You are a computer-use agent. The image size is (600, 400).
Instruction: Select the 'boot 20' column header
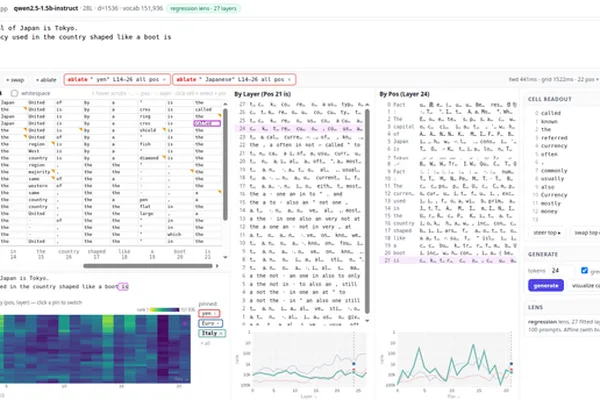pyautogui.click(x=179, y=254)
